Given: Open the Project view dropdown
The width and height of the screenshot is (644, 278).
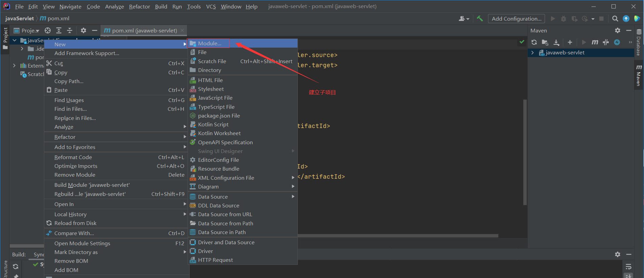Looking at the screenshot, I should click(26, 30).
